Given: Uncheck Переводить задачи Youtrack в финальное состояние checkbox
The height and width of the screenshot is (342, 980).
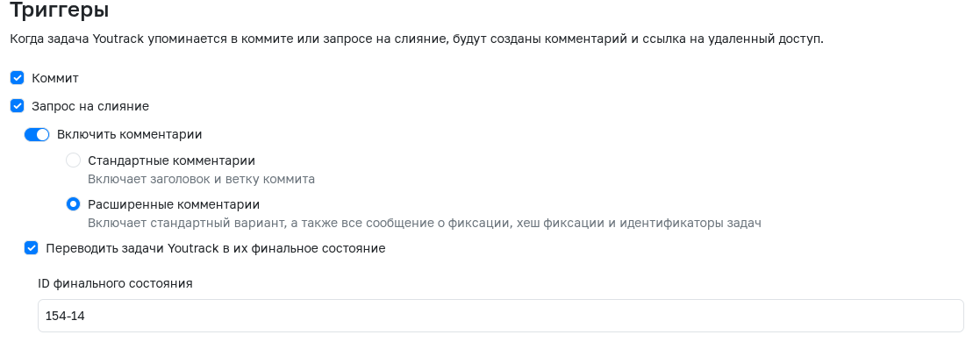Looking at the screenshot, I should [32, 248].
